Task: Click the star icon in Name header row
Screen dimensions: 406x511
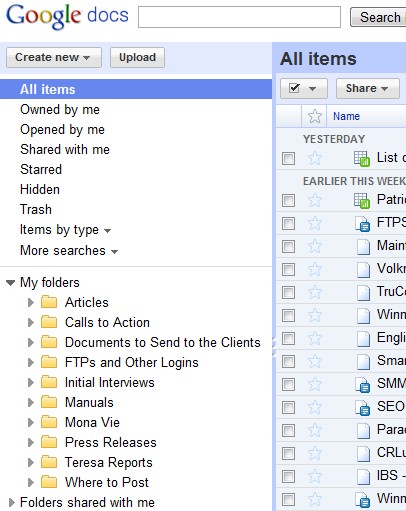Action: tap(315, 116)
